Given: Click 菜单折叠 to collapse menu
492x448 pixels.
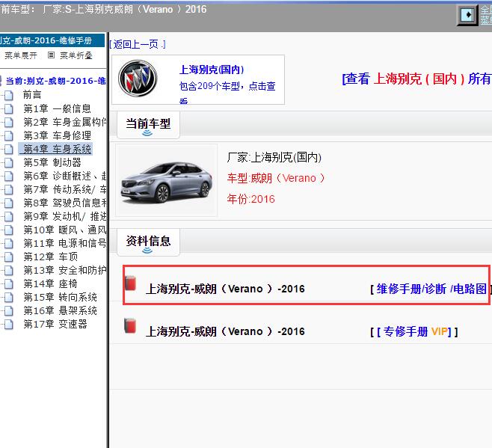Looking at the screenshot, I should tap(76, 55).
